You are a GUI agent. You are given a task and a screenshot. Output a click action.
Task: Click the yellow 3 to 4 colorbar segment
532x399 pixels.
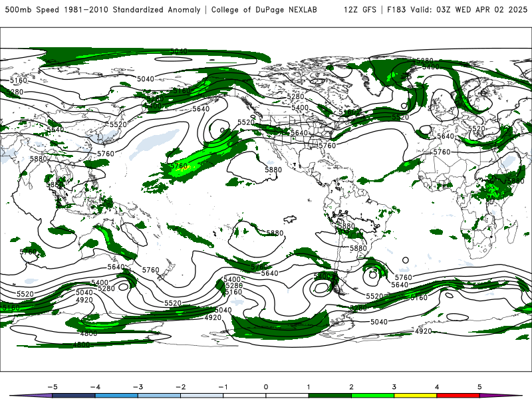[416, 396]
